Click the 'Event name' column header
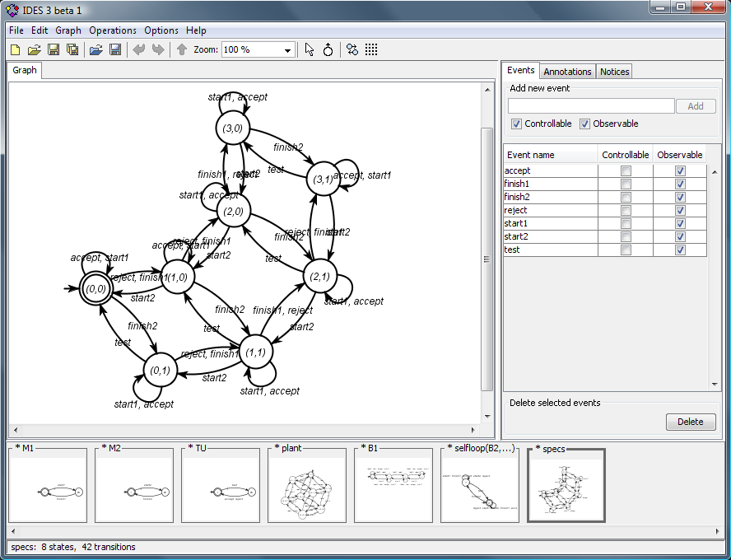Image resolution: width=731 pixels, height=560 pixels. [x=551, y=155]
